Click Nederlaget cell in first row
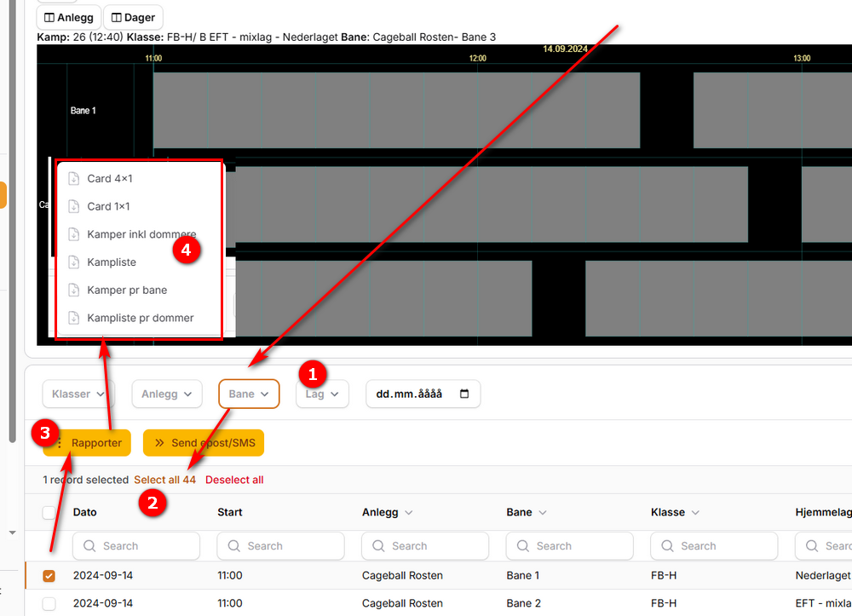 [823, 576]
